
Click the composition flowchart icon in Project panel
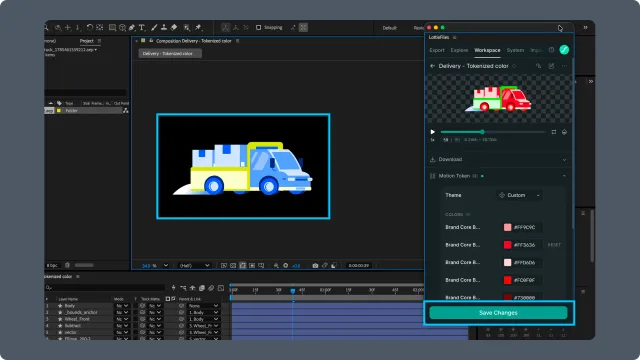[x=125, y=110]
